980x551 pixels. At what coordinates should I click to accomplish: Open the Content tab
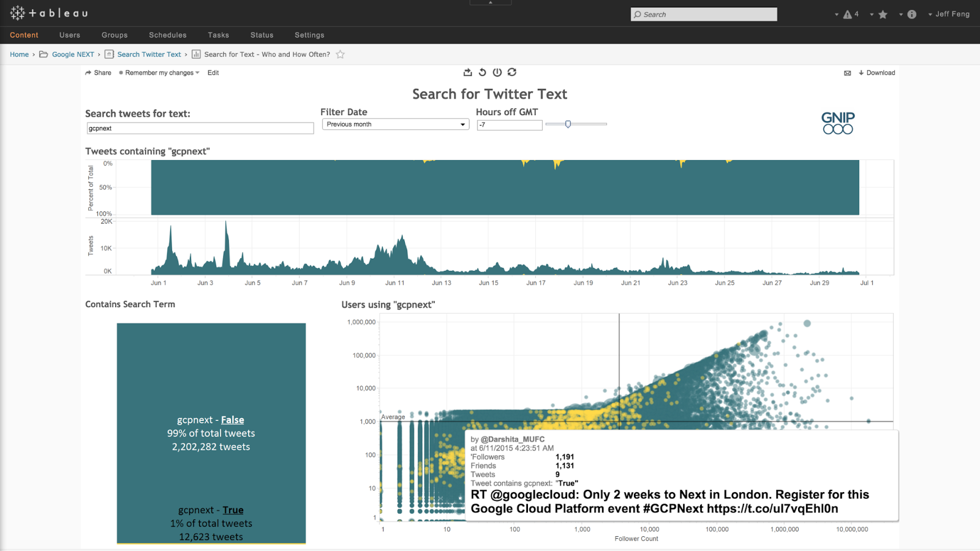(x=24, y=36)
